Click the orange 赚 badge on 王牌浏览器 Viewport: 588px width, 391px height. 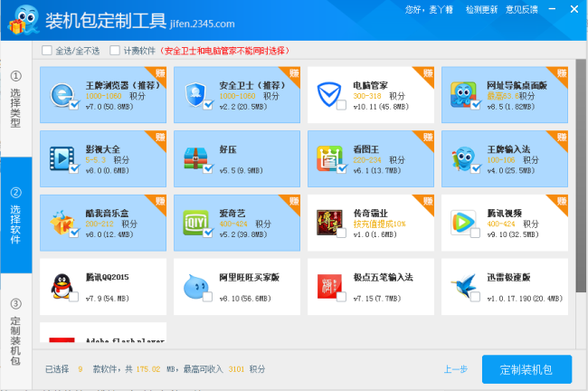point(158,74)
